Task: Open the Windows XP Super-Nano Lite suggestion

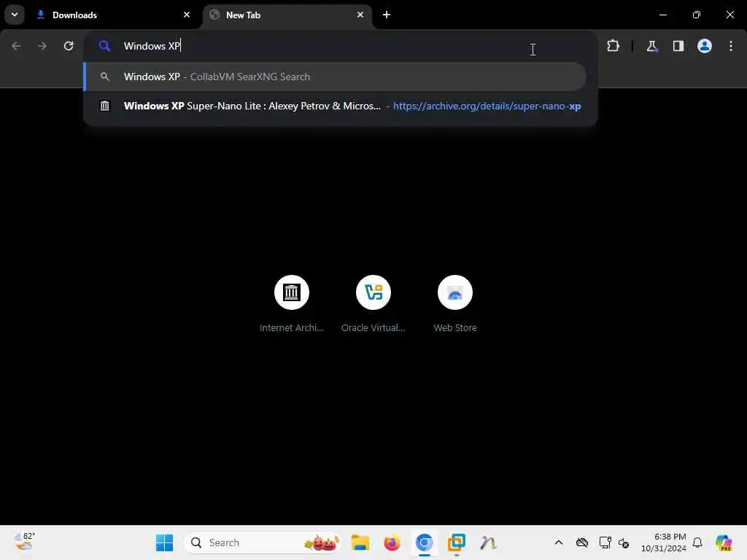Action: (x=335, y=106)
